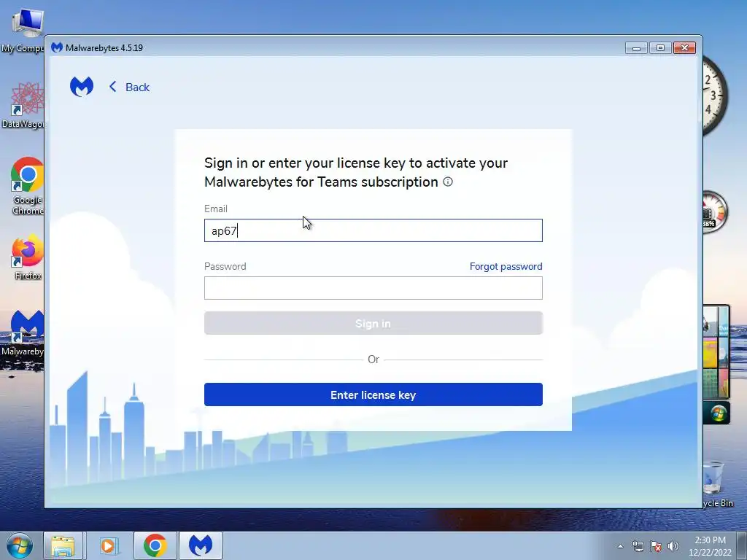Click the Malwarebytes taskbar button
The width and height of the screenshot is (747, 560).
point(201,545)
